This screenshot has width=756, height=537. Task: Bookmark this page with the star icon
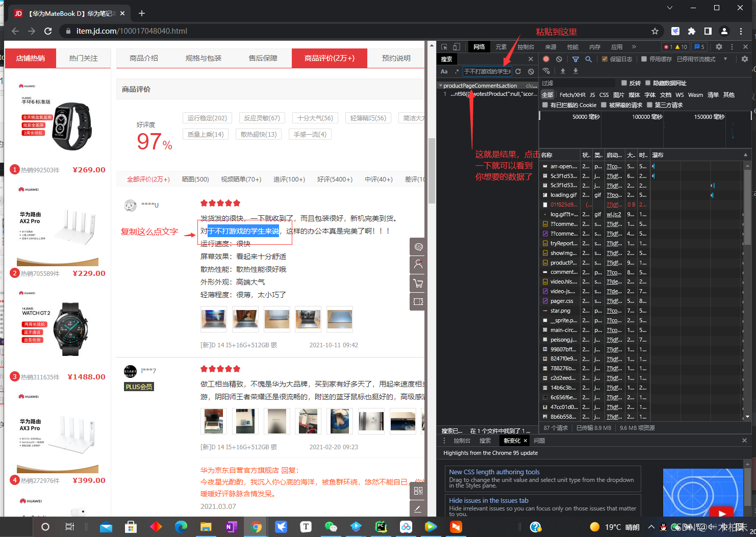point(655,31)
